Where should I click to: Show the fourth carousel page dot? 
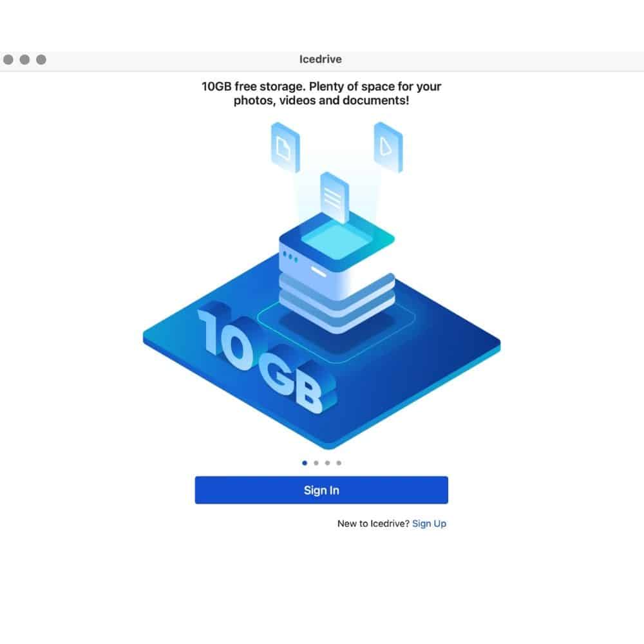[x=339, y=463]
